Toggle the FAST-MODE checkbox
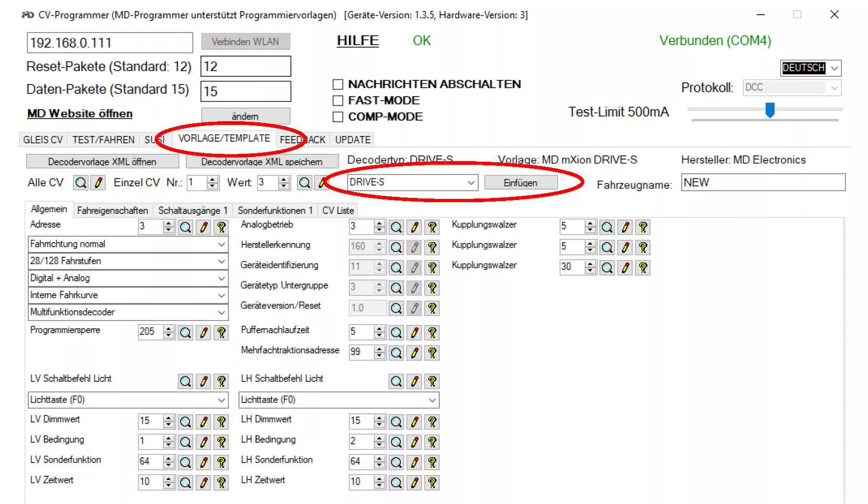Screen dimensions: 868x504 pyautogui.click(x=338, y=101)
